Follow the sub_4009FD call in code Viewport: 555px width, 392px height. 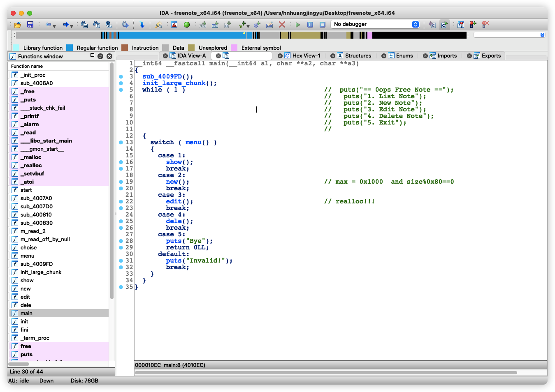[x=162, y=76]
